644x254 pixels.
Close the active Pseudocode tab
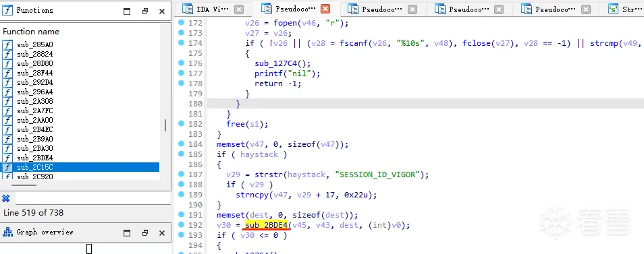tap(325, 9)
